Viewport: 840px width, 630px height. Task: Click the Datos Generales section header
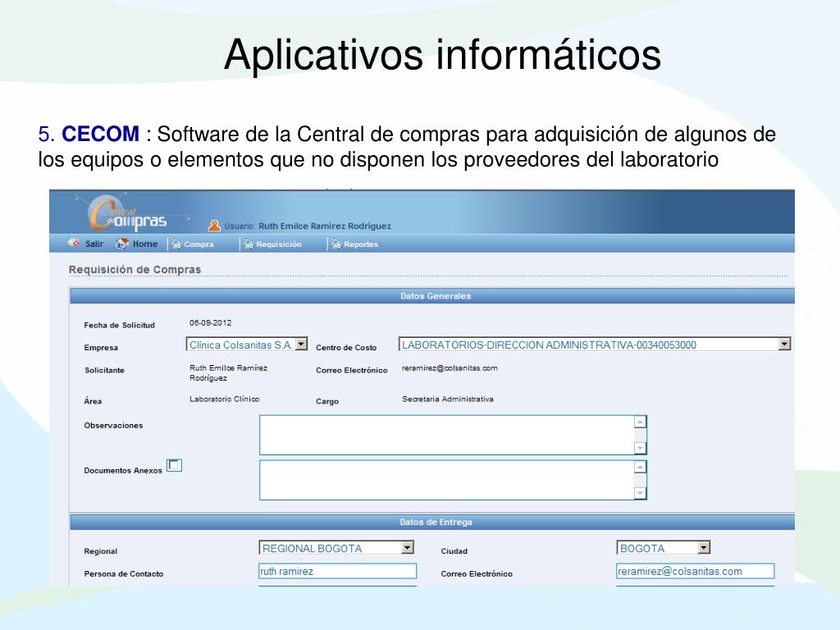432,295
